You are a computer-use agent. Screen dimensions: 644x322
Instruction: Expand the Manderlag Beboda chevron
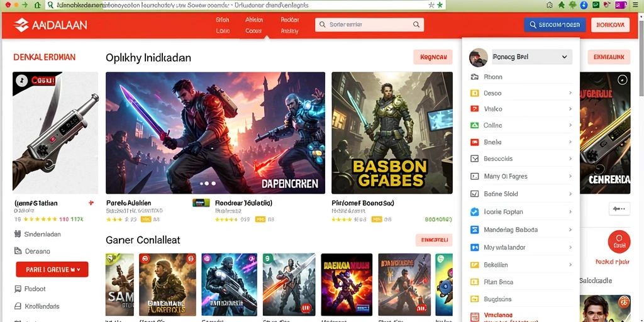(570, 230)
